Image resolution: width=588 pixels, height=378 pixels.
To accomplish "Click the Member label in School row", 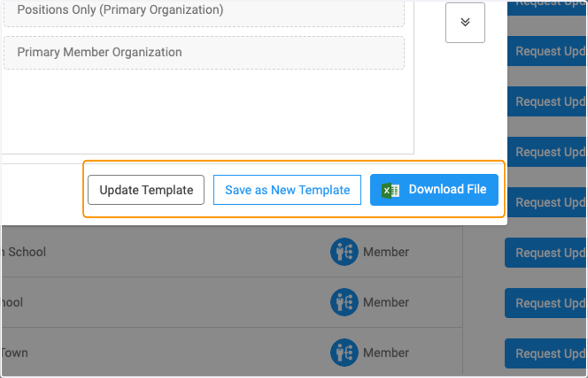I will point(386,252).
